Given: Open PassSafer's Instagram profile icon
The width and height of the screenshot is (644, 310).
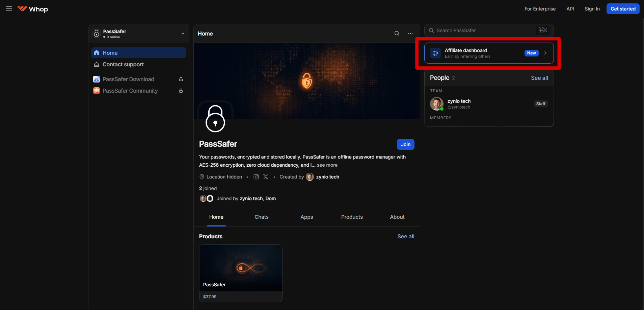Looking at the screenshot, I should pyautogui.click(x=256, y=177).
